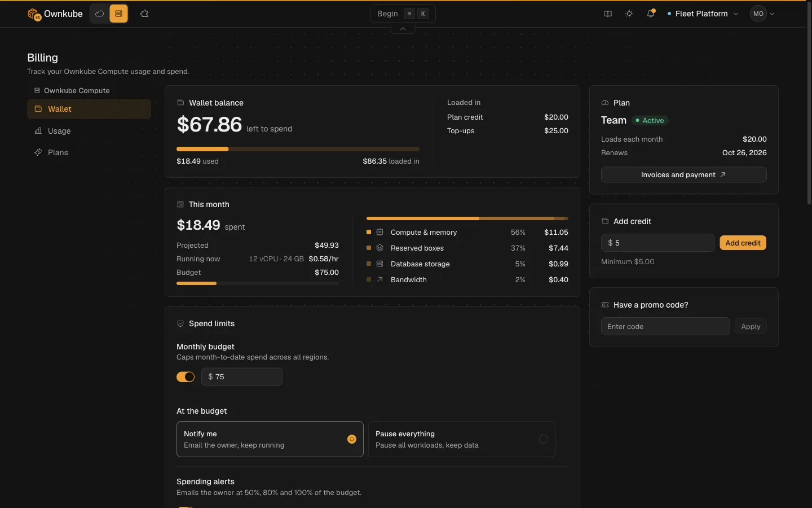
Task: Focus the add credit amount field
Action: pyautogui.click(x=657, y=243)
